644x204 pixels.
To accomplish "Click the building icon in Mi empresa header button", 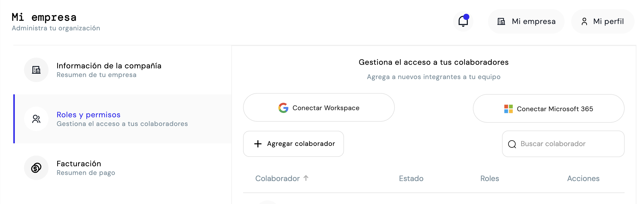I will coord(501,21).
